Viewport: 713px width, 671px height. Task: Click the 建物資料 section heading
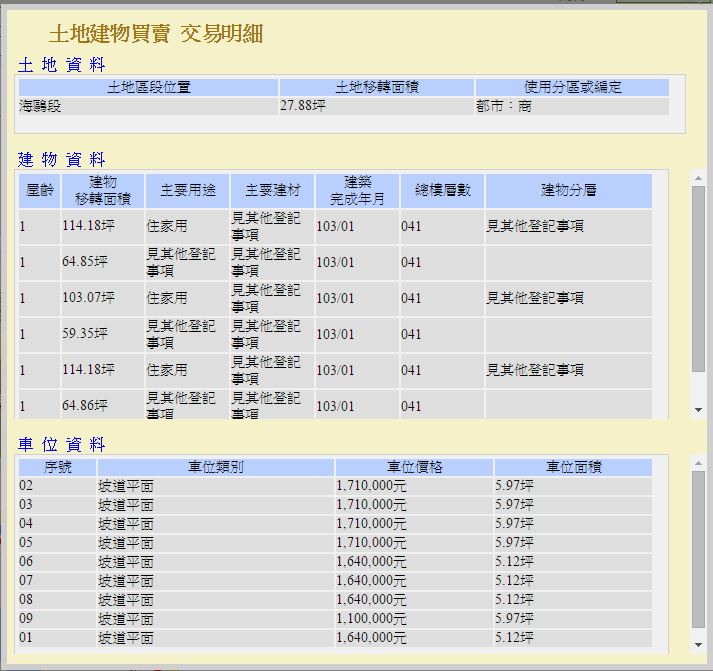tap(62, 160)
